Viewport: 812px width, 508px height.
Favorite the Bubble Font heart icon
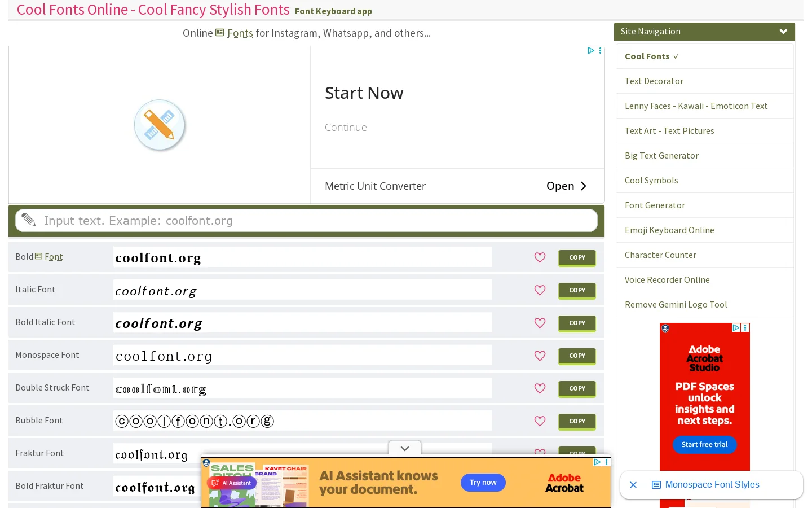tap(540, 421)
